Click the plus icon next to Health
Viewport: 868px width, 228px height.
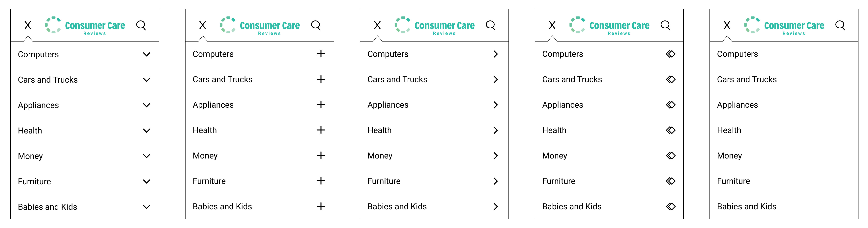coord(321,130)
